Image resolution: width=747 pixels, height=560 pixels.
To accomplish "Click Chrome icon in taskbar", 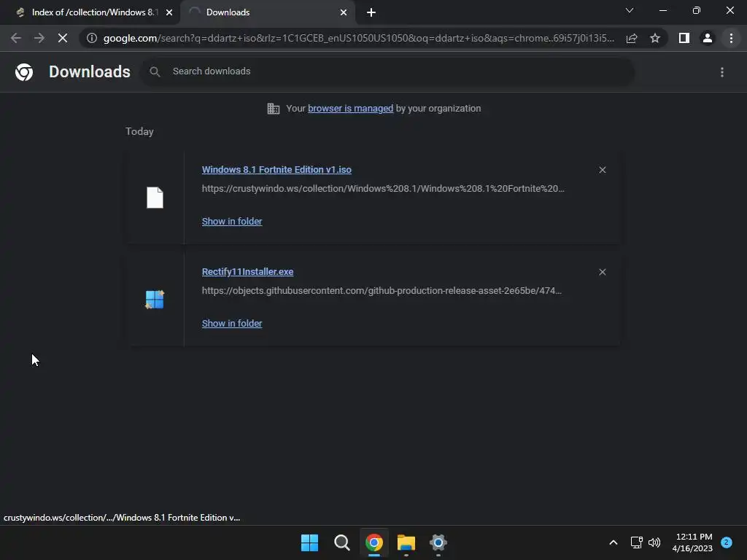I will tap(374, 542).
